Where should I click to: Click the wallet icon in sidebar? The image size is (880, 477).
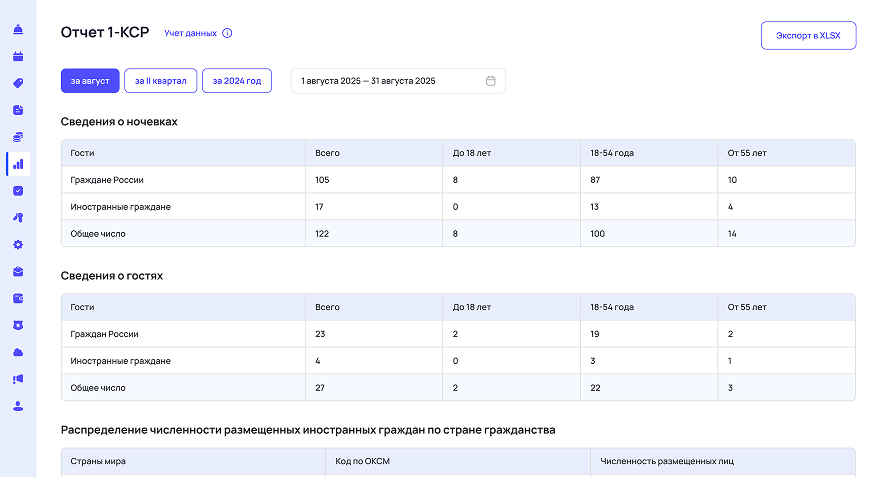pos(18,298)
